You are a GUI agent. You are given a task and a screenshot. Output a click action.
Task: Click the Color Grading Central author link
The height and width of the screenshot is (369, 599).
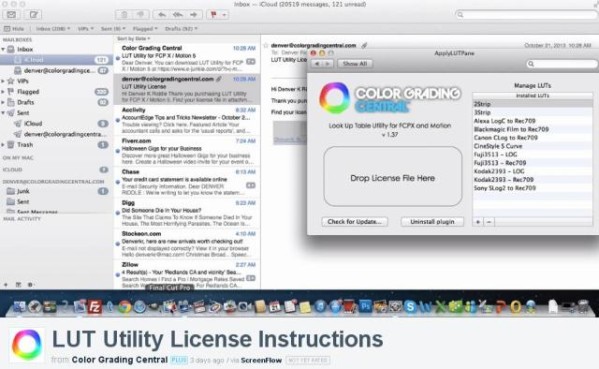pyautogui.click(x=120, y=360)
